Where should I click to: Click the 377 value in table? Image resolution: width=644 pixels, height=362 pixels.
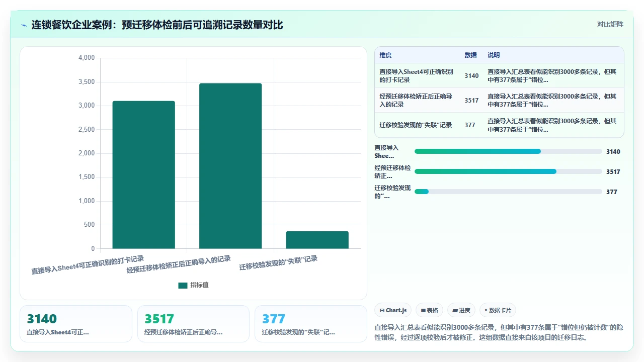(x=470, y=125)
